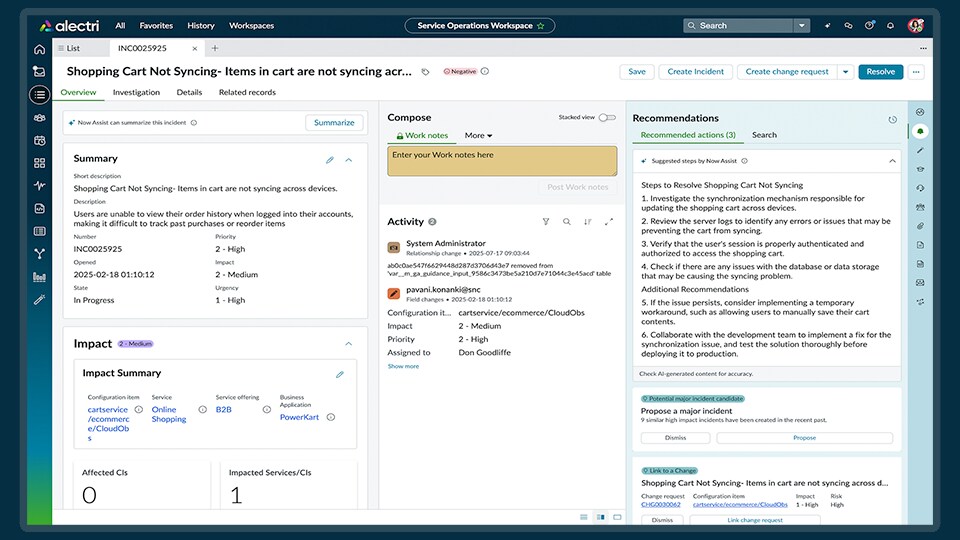This screenshot has height=540, width=960.
Task: Open the Home icon in left sidebar
Action: pos(39,49)
